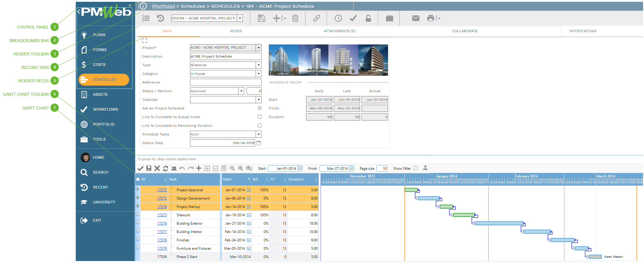Click the history icon in header toolbar

point(160,18)
